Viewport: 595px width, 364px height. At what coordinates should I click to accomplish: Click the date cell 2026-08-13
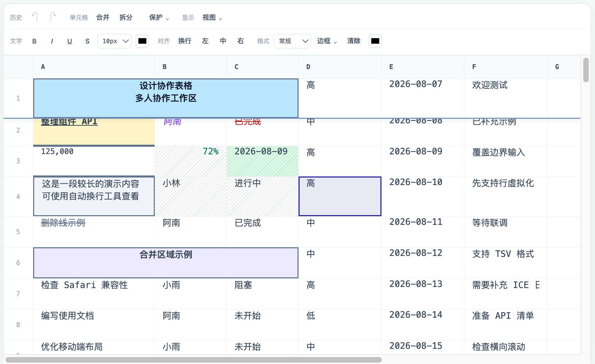(x=423, y=294)
